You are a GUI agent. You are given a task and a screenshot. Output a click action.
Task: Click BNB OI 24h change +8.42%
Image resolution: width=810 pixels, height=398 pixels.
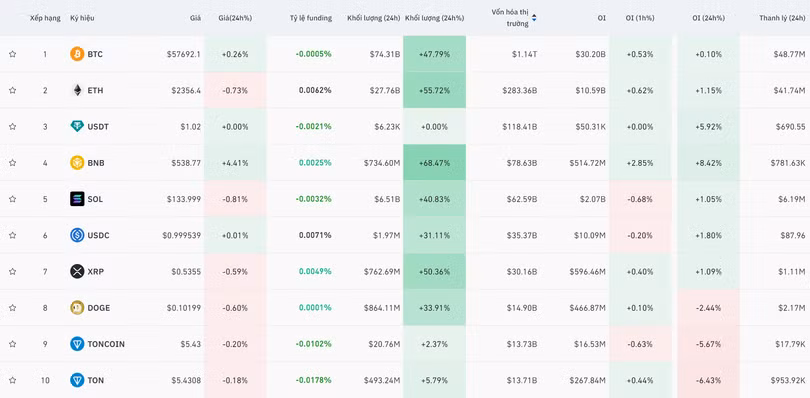pyautogui.click(x=708, y=162)
